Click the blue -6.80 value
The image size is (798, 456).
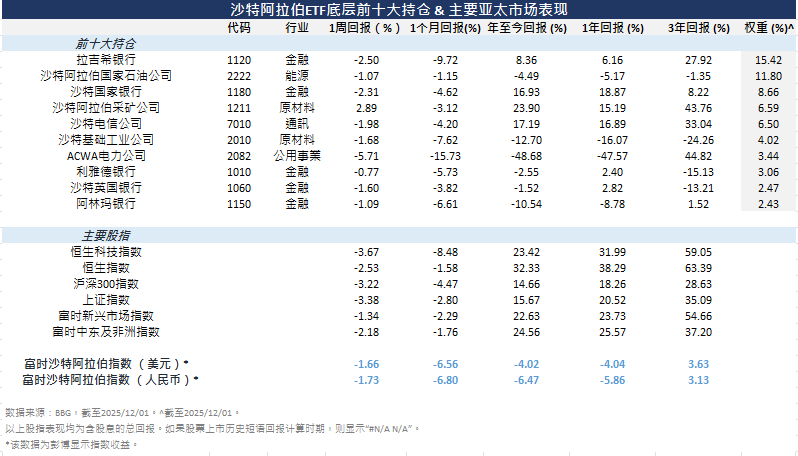tap(445, 380)
